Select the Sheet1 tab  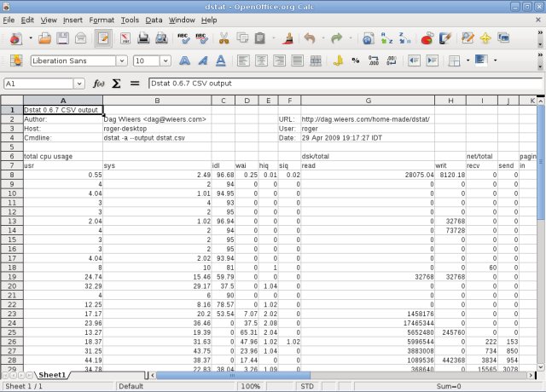[52, 375]
